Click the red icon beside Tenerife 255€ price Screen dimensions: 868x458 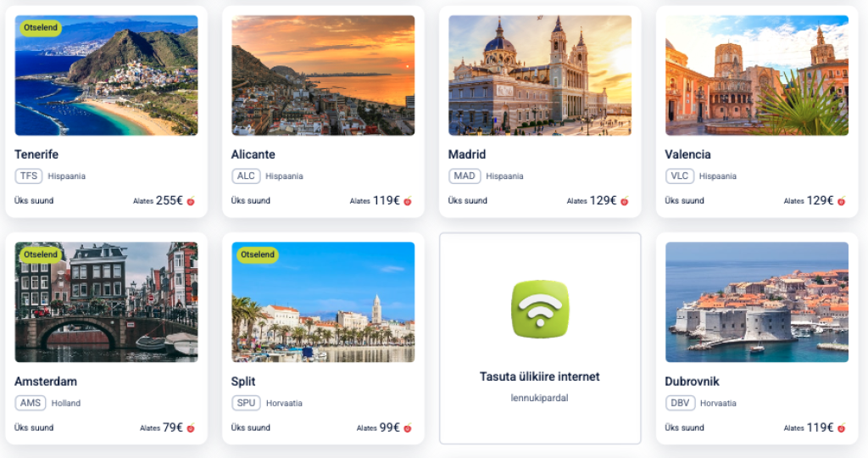[x=191, y=201]
